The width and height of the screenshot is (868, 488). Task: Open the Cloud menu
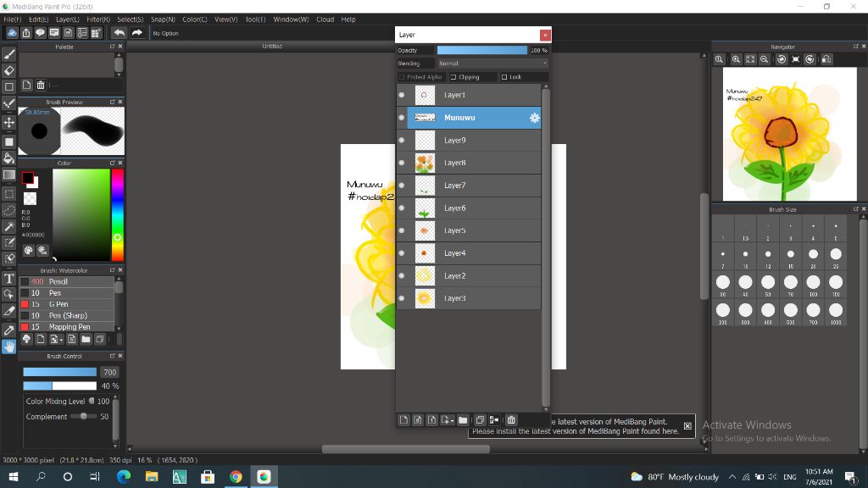[x=325, y=19]
